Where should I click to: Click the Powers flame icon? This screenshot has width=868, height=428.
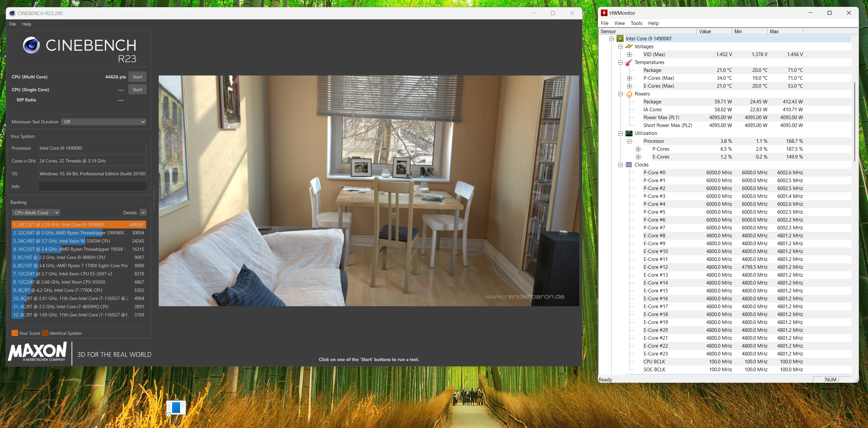pos(629,94)
